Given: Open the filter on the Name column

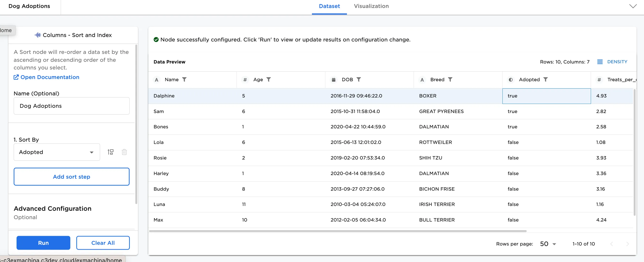Looking at the screenshot, I should click(185, 79).
